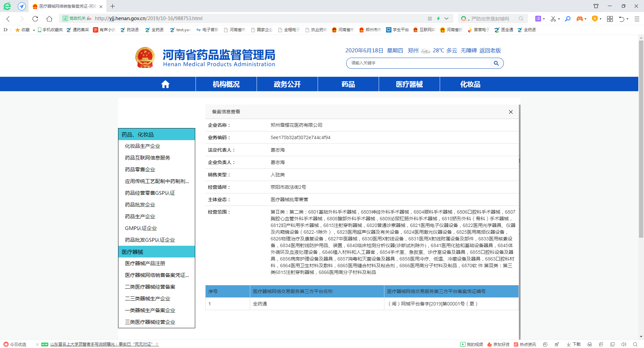644x348 pixels.
Task: Open 热点资讯 in the status bar
Action: tap(525, 344)
